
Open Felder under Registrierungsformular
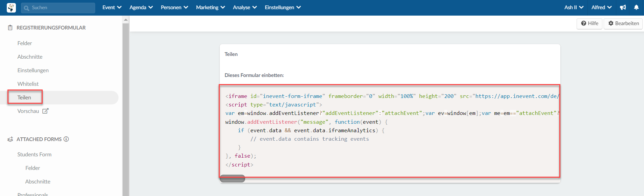point(25,43)
